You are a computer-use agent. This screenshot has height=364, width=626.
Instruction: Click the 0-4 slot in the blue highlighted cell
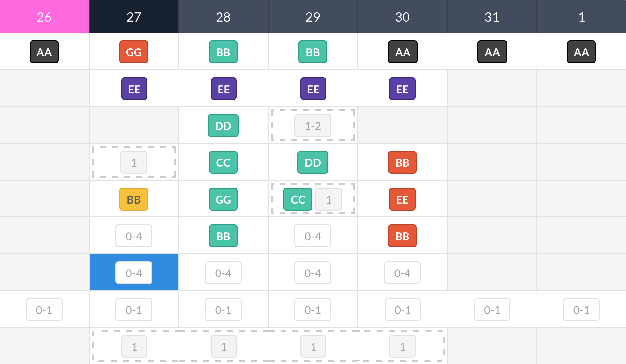coord(134,273)
